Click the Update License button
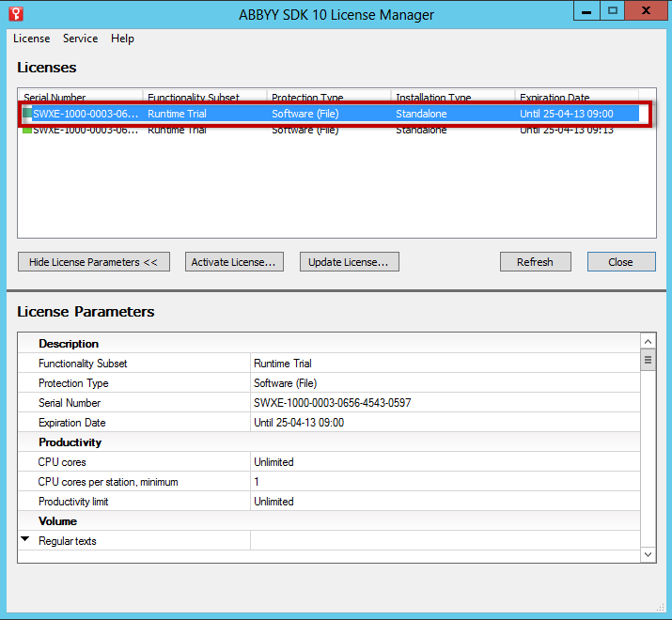Image resolution: width=672 pixels, height=620 pixels. pos(349,262)
